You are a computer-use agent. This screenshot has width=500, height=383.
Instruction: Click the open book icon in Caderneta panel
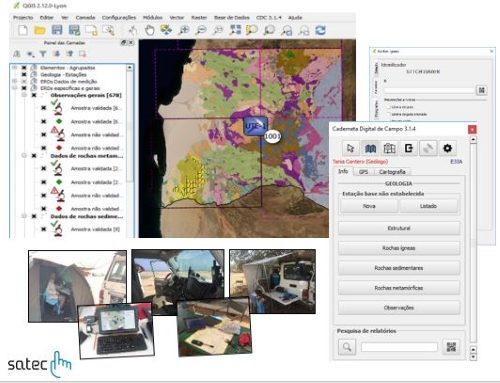tap(370, 148)
